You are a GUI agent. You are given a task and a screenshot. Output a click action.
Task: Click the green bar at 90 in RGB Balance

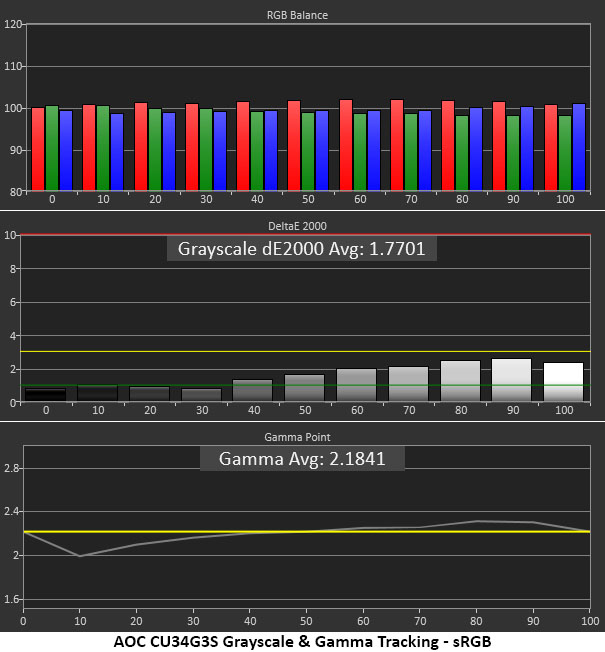(513, 153)
